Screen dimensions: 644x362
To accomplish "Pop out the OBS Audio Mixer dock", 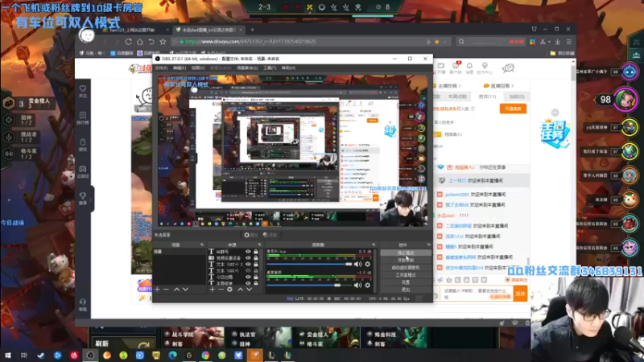I will click(374, 245).
